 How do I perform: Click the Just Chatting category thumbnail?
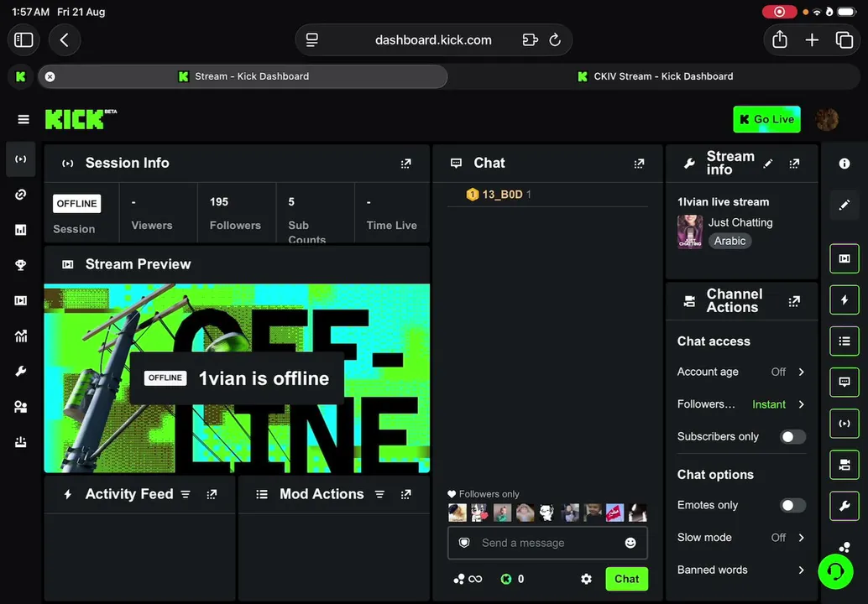[x=690, y=232]
